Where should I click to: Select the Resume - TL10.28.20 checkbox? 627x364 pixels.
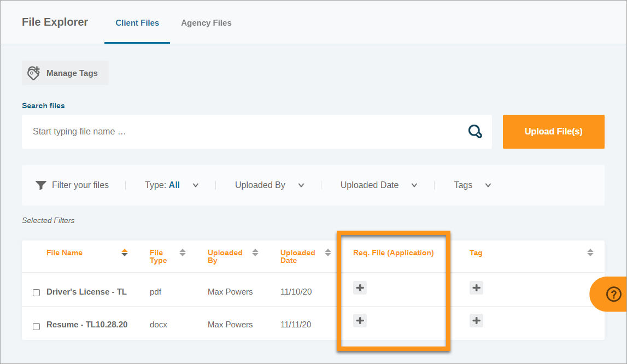(x=37, y=326)
